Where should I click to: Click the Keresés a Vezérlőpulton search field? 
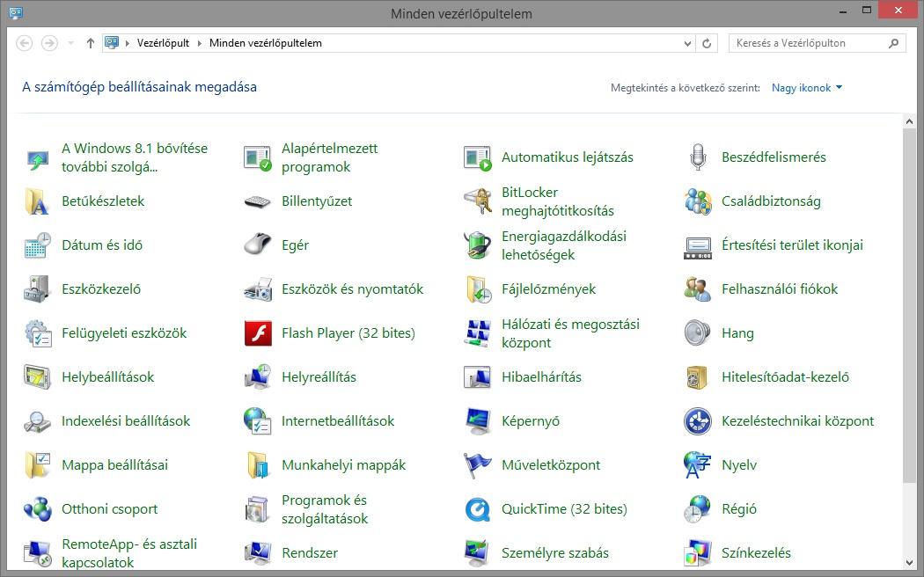click(808, 43)
